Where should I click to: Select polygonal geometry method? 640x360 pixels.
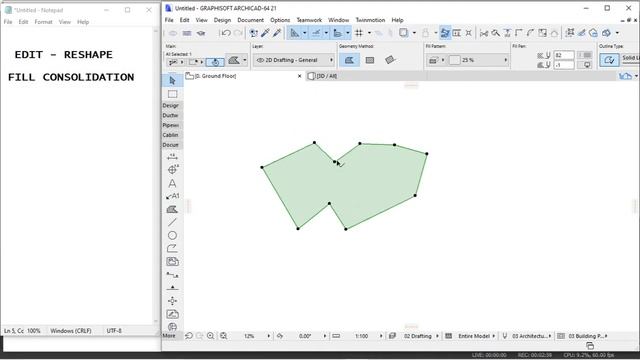coord(349,60)
